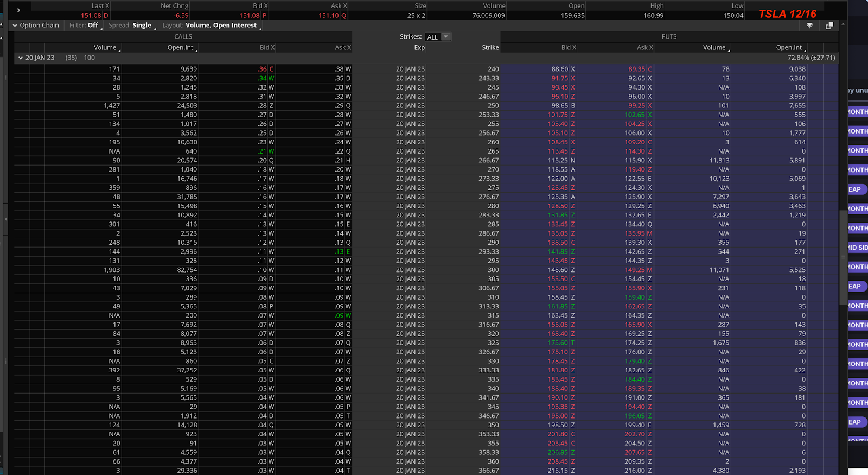The width and height of the screenshot is (868, 475).
Task: Collapse the 20 JAN 23 expiration row
Action: [21, 58]
